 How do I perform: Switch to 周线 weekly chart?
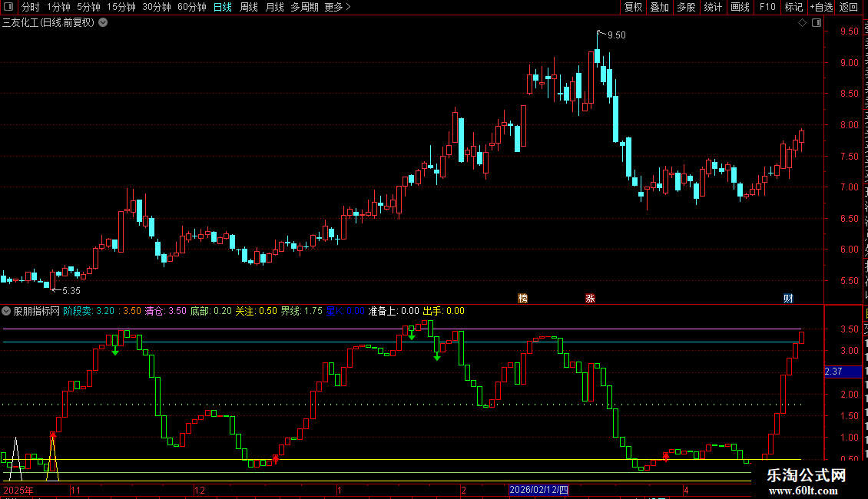tap(249, 7)
